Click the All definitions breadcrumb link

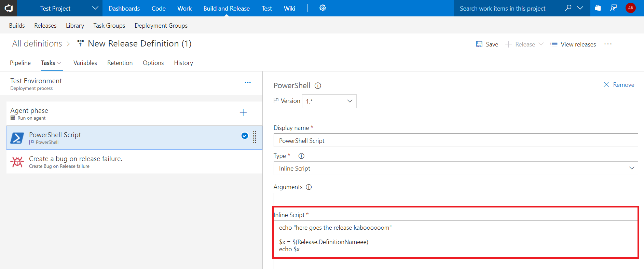coord(37,43)
